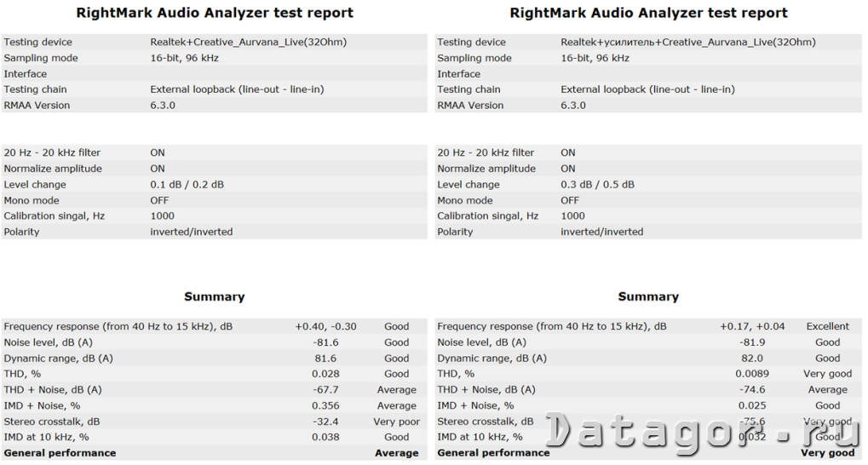Click the right report title 'RightMark Audio Analyzer test report'
The image size is (868, 465).
648,13
